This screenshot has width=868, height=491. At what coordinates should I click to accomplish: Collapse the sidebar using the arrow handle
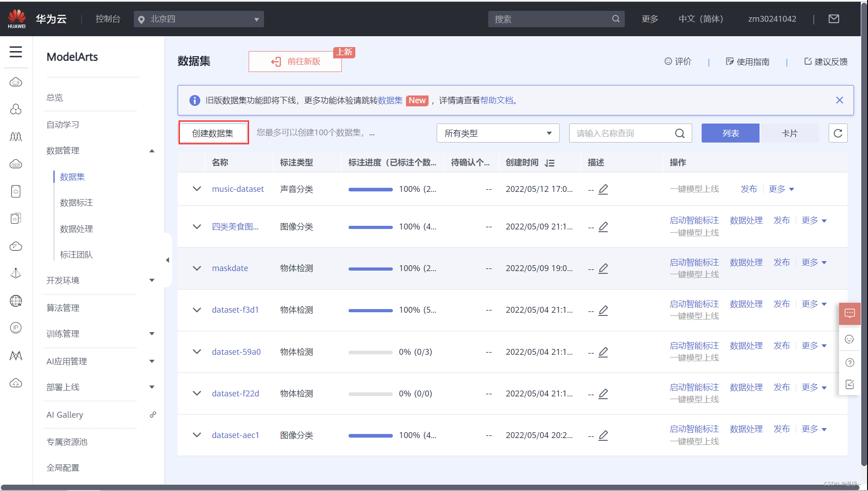tap(167, 260)
